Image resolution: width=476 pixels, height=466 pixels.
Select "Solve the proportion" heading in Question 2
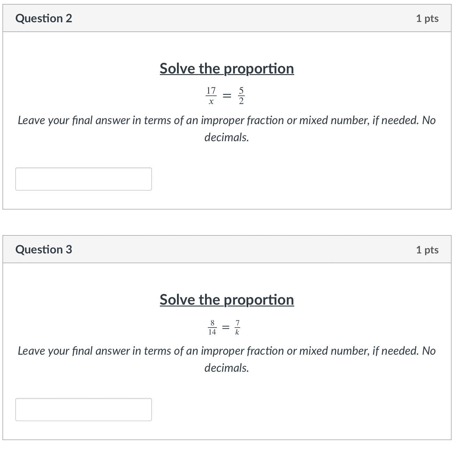[x=227, y=68]
